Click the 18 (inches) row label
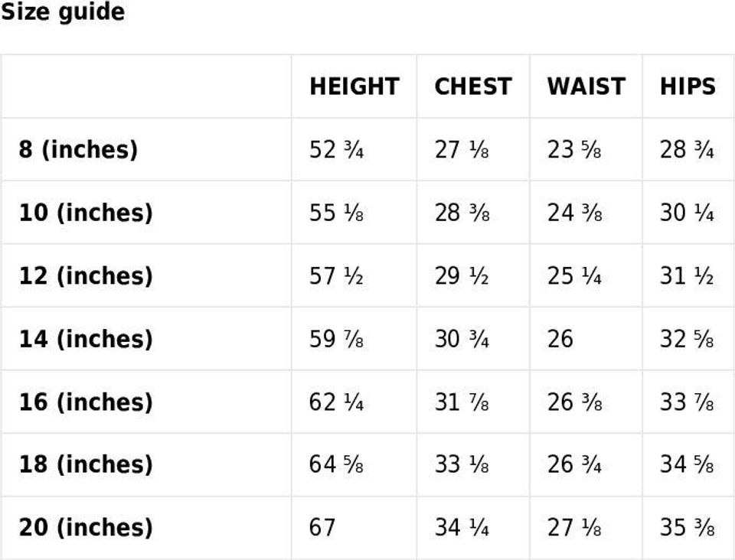 (x=86, y=465)
